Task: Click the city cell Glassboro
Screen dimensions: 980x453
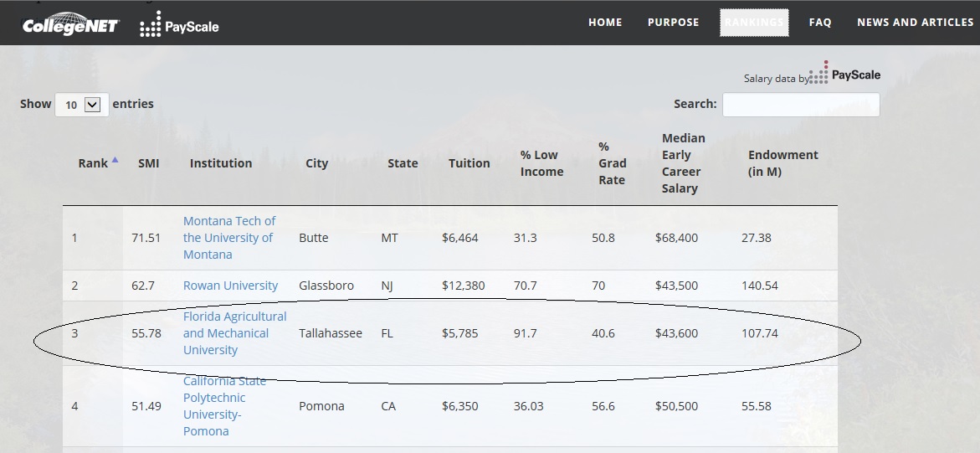Action: [326, 286]
